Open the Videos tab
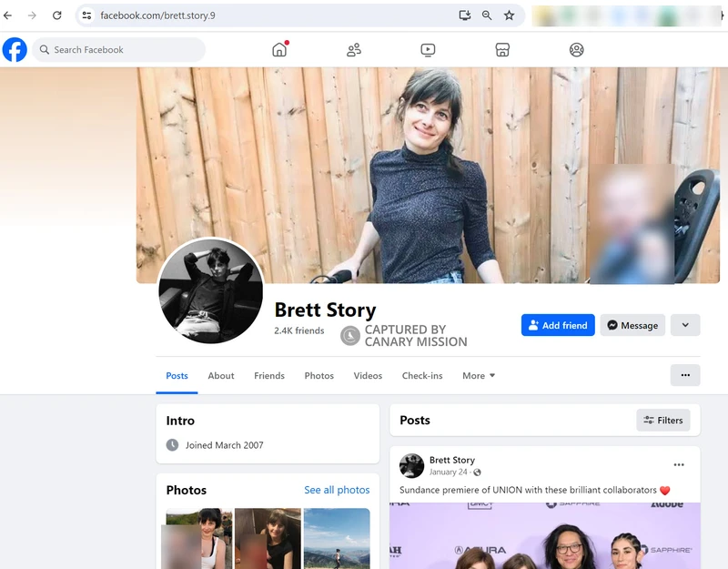The height and width of the screenshot is (569, 728). pos(368,375)
